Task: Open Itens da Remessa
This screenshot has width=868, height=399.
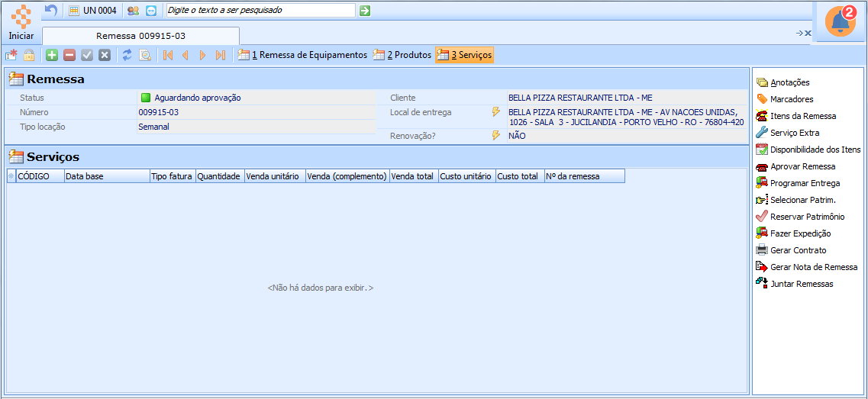Action: point(796,116)
